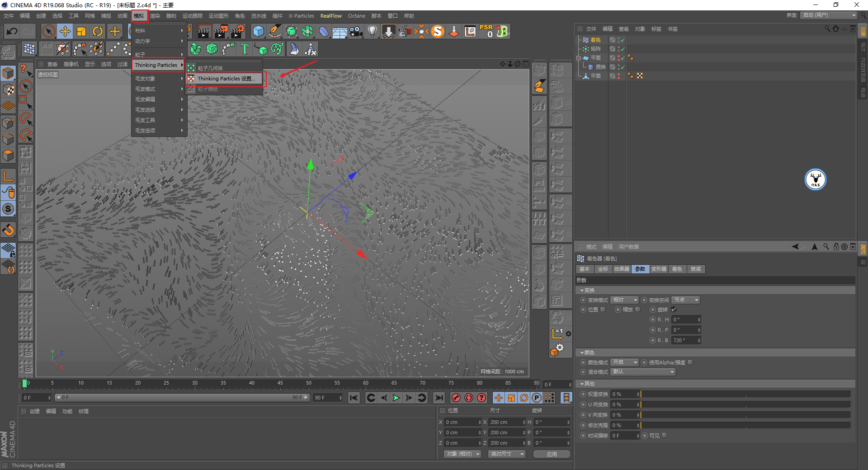The image size is (868, 470).
Task: Activate the Move tool
Action: click(65, 31)
